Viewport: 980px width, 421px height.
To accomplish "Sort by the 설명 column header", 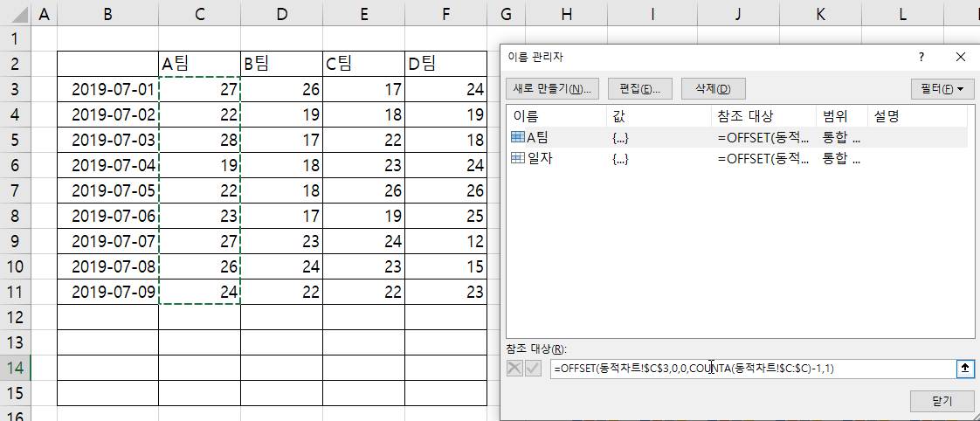I will point(917,116).
